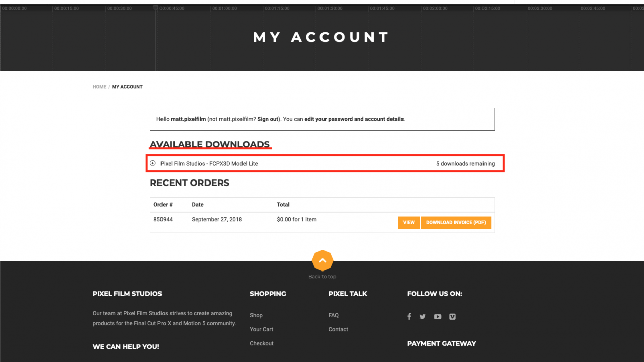Click the FOLLOW US ON heading
Screen dimensions: 644x362
point(435,294)
